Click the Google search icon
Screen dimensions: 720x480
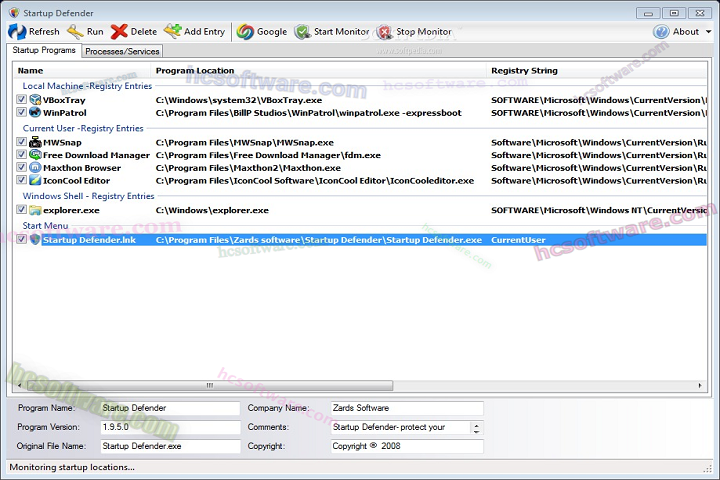pyautogui.click(x=245, y=32)
